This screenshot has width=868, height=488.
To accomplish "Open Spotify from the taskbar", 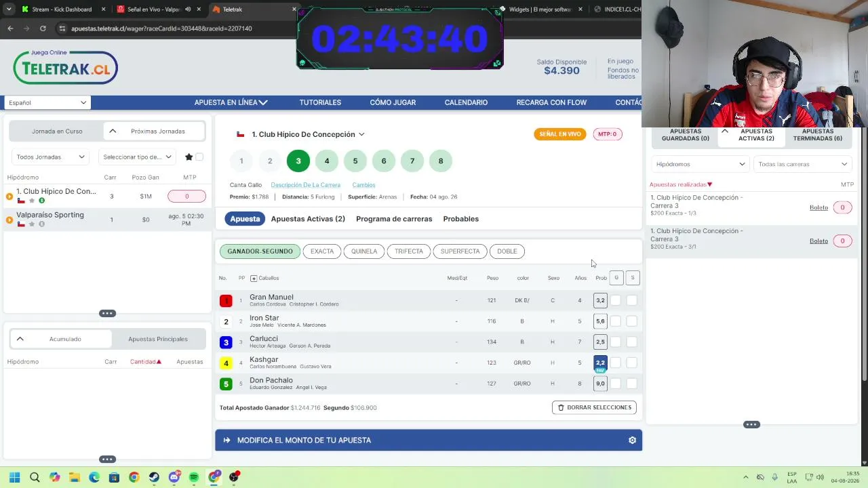I will click(194, 477).
